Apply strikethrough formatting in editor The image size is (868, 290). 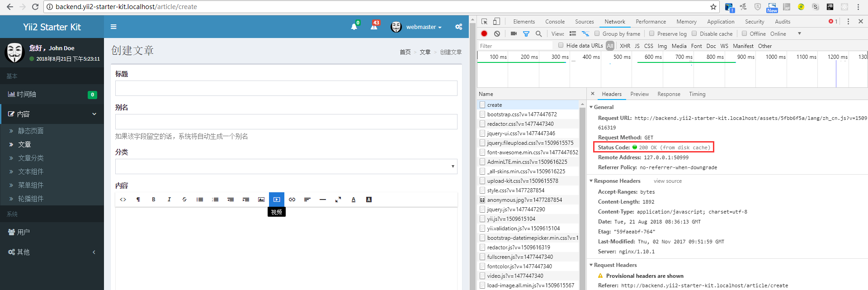pyautogui.click(x=184, y=200)
